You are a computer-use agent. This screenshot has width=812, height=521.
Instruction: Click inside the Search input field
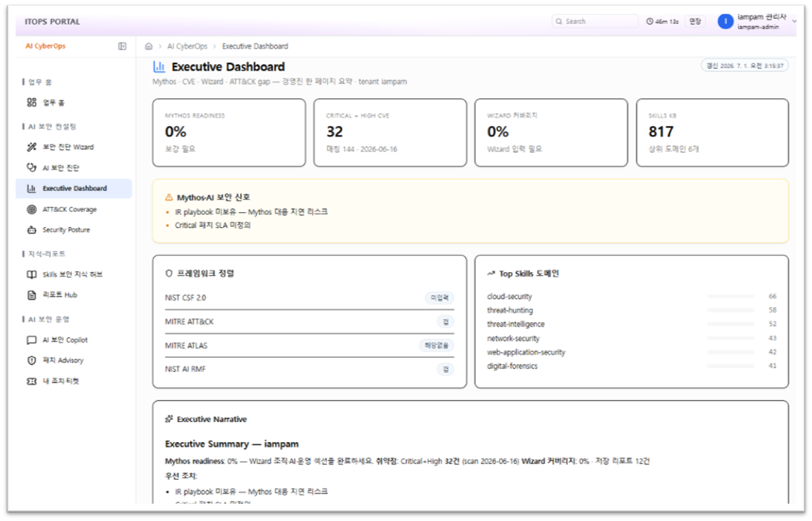point(595,21)
